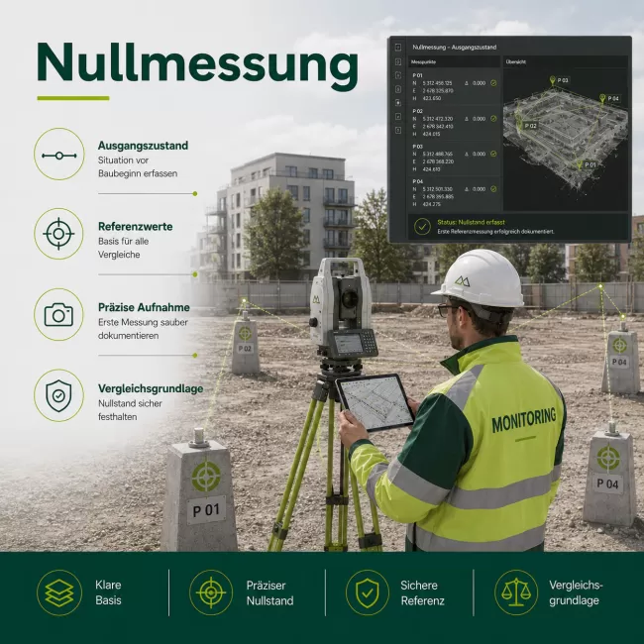The width and height of the screenshot is (644, 644).
Task: Select the Referenzwerte crosshair target icon
Action: point(58,234)
